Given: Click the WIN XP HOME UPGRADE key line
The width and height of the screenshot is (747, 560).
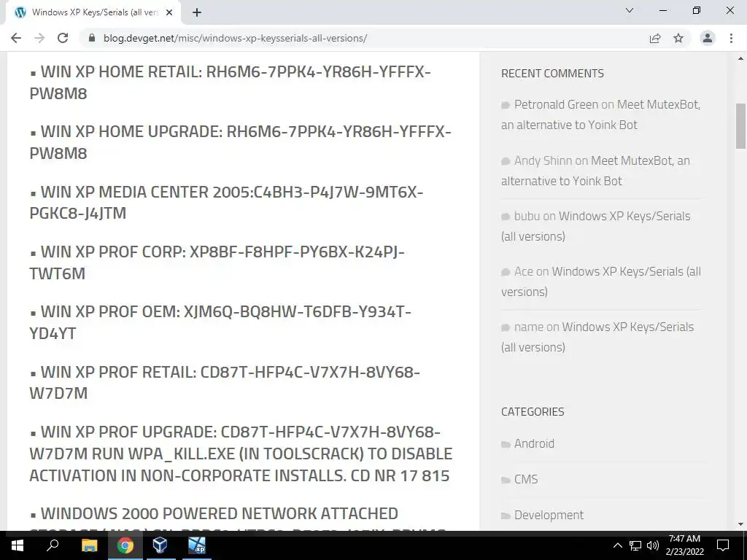Looking at the screenshot, I should pos(241,142).
